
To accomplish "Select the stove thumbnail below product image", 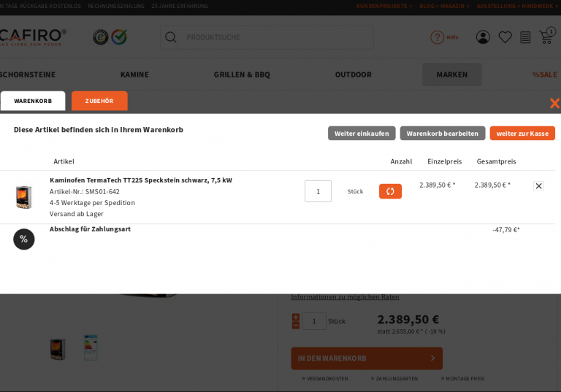I will [58, 349].
